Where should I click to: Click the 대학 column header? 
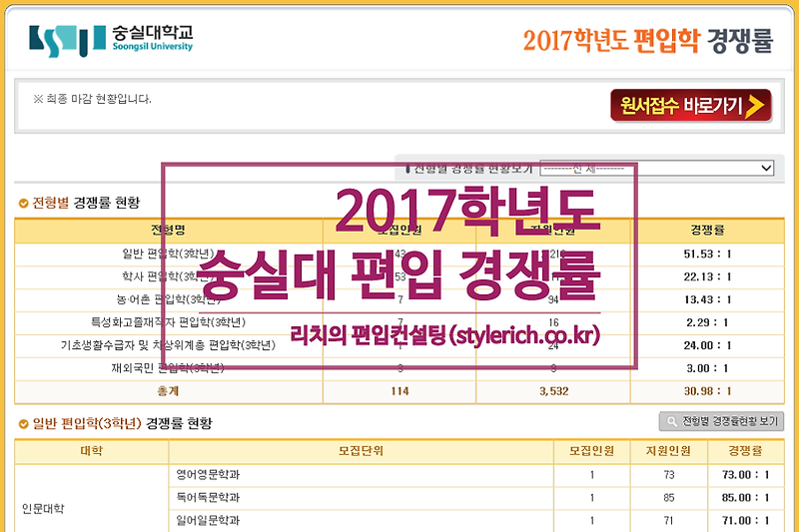click(92, 451)
